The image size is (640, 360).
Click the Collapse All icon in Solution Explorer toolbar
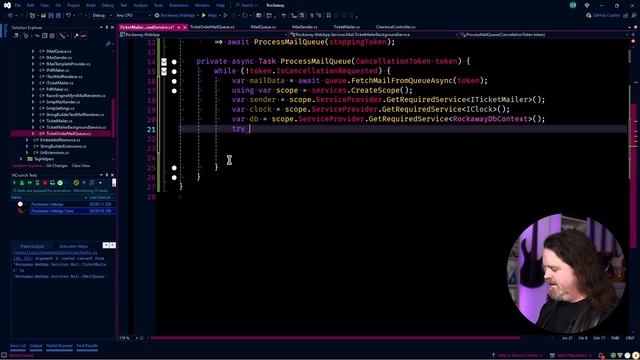44,36
